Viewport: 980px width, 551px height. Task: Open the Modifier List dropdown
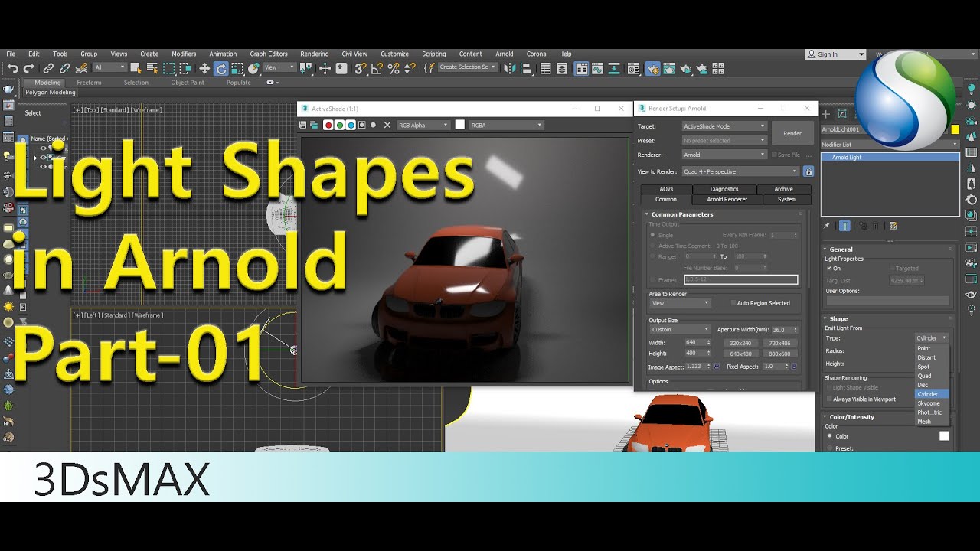coord(890,145)
